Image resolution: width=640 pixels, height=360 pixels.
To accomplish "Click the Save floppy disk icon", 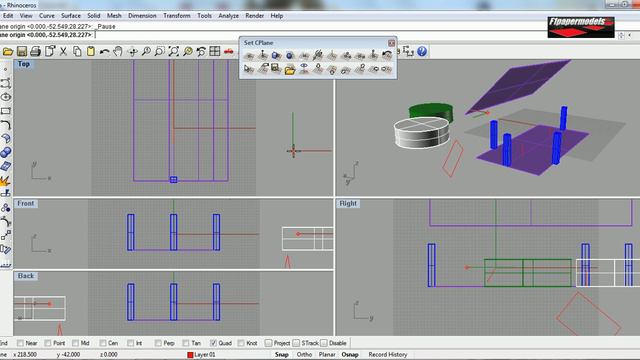I will point(22,51).
